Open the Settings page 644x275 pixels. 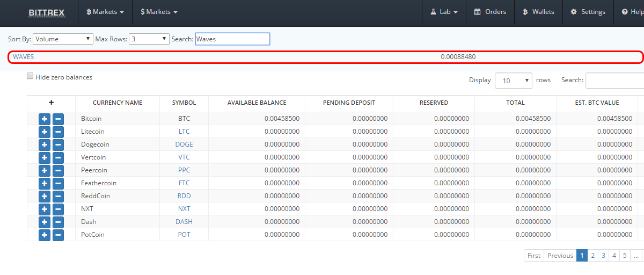click(x=588, y=12)
